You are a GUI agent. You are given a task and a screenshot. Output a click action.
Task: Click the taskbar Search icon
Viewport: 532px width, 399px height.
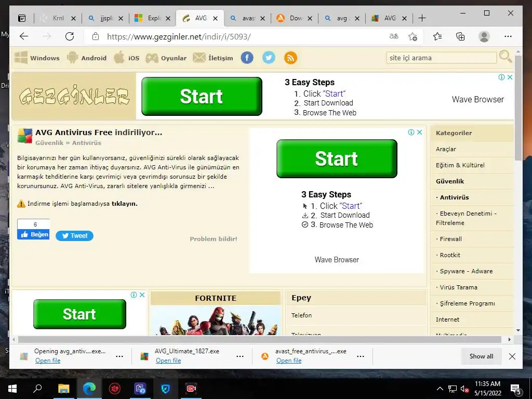[x=37, y=388]
